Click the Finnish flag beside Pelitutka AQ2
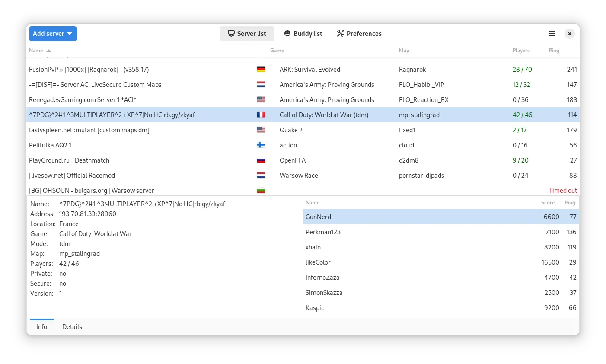Viewport: 606px width, 364px height. 261,145
